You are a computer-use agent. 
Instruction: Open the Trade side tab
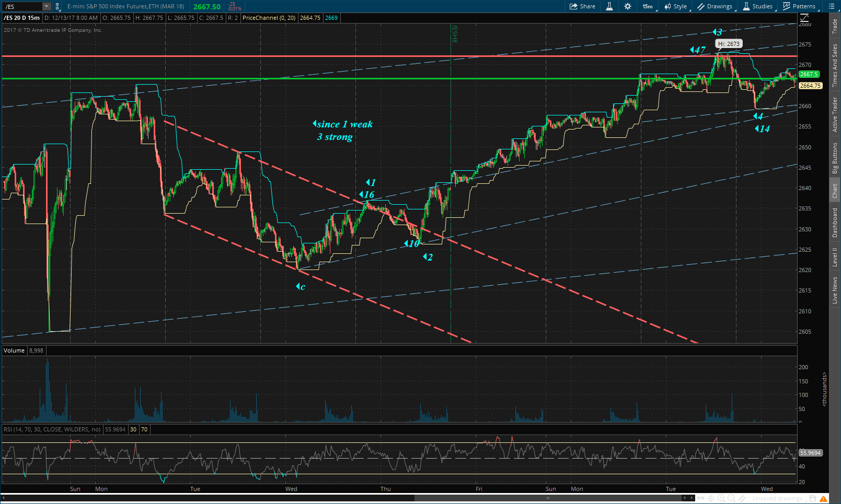835,26
